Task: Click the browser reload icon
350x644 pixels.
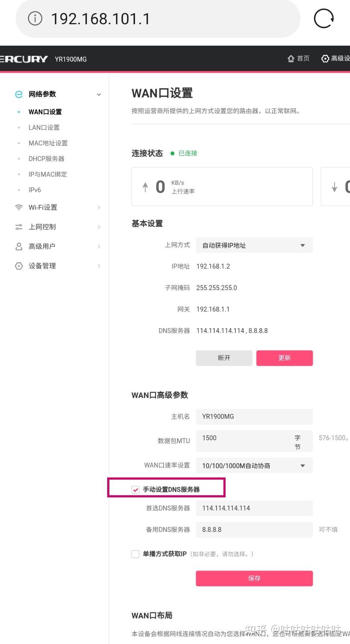Action: tap(324, 18)
